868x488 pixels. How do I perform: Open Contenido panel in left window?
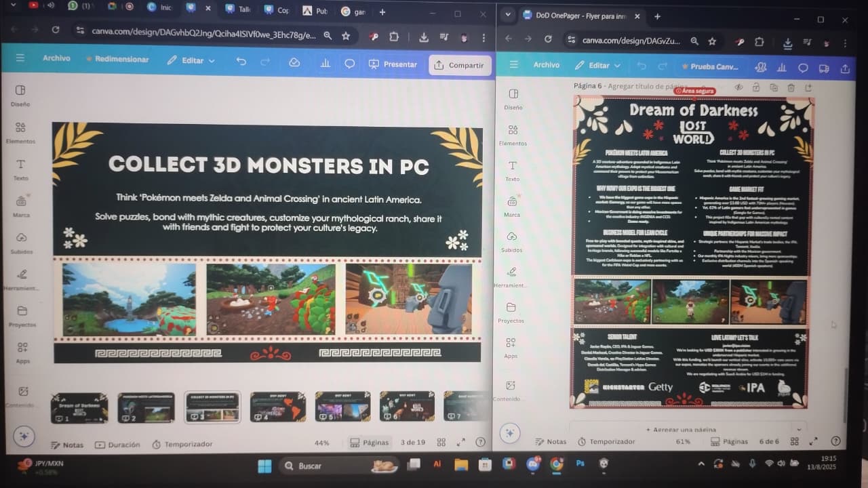(23, 396)
